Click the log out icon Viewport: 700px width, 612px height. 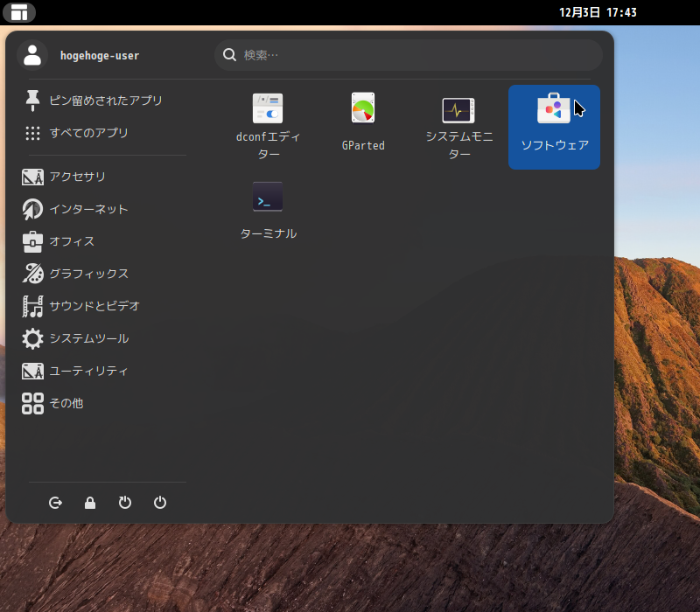[x=56, y=503]
